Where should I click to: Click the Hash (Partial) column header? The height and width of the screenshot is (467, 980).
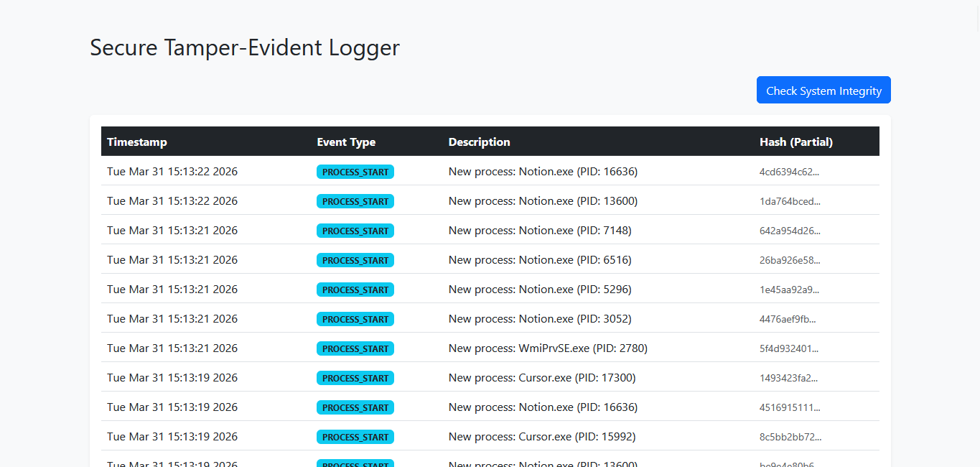(796, 142)
